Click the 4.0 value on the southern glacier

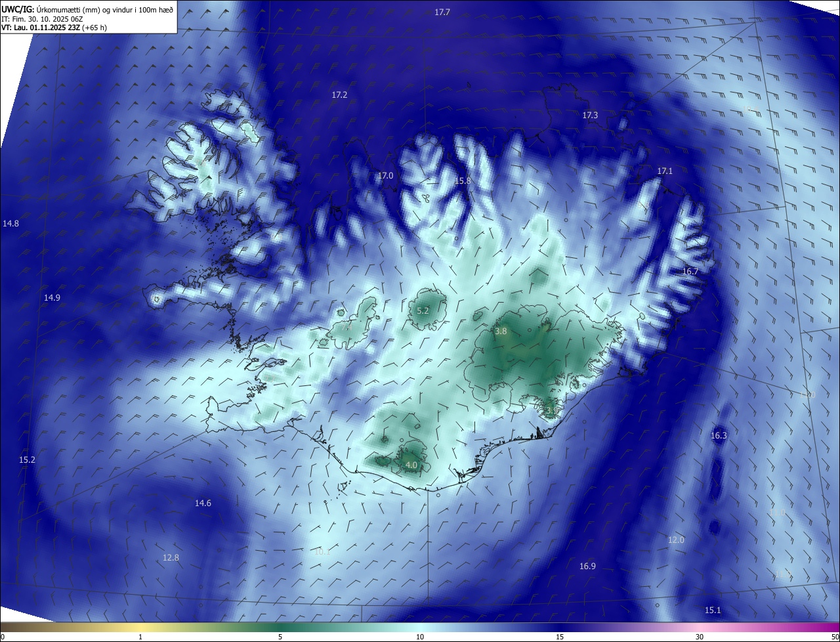(x=411, y=465)
